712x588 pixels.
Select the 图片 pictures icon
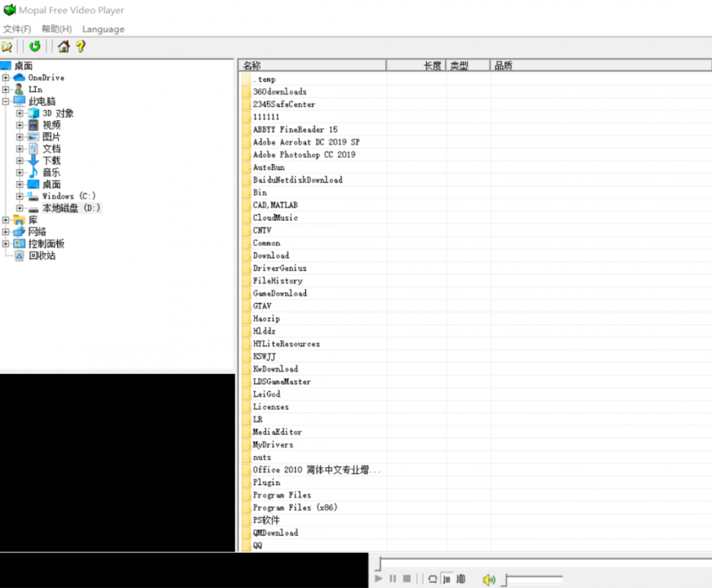[33, 136]
